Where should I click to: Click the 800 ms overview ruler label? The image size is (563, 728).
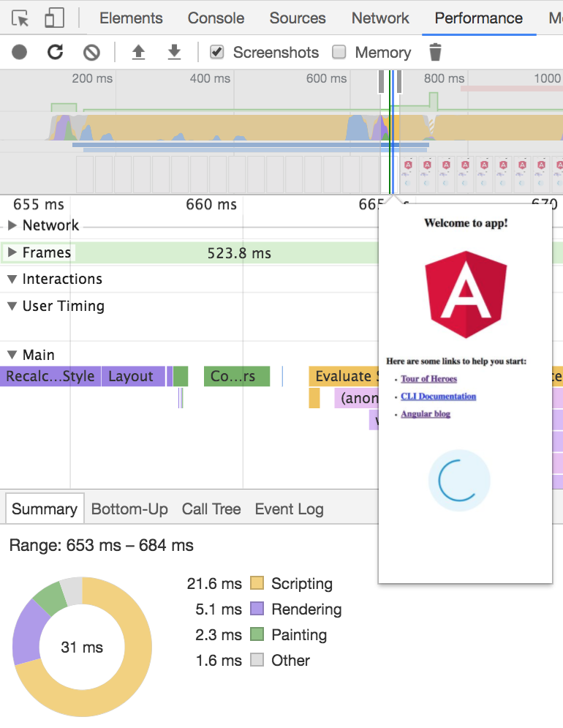coord(444,78)
